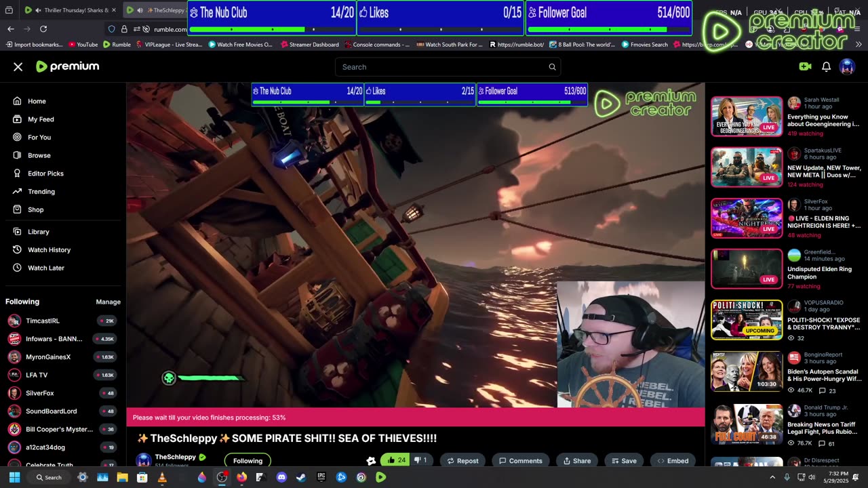Click the shield tracking protection icon
The height and width of the screenshot is (488, 868).
(112, 29)
